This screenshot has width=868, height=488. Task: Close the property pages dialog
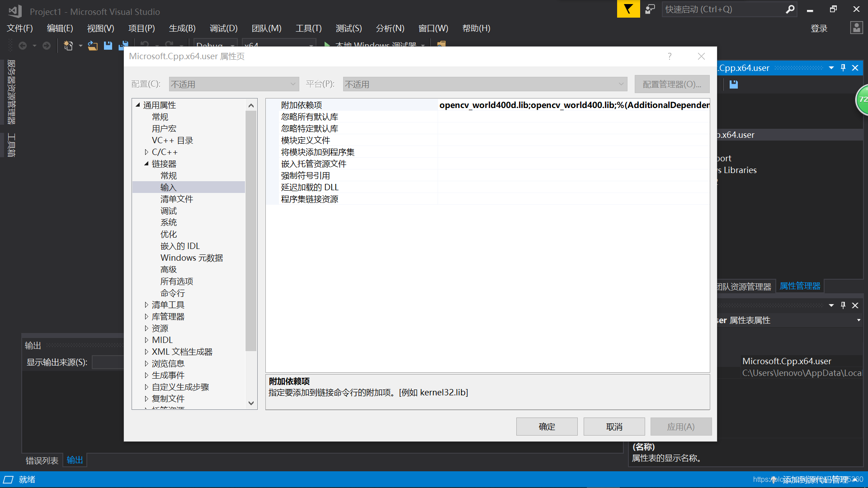(x=701, y=56)
